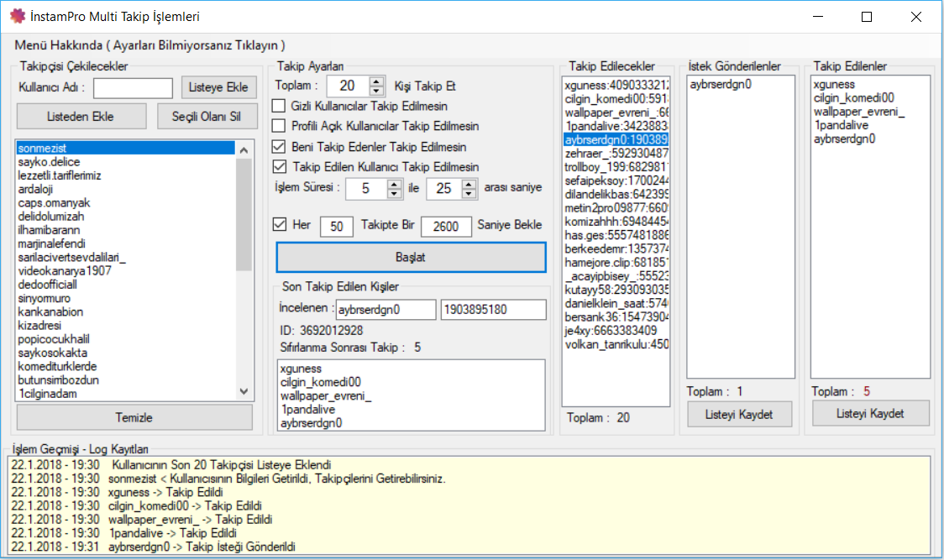Open the Menü Hakkında menu item
Screen dimensions: 944x560
click(x=149, y=45)
